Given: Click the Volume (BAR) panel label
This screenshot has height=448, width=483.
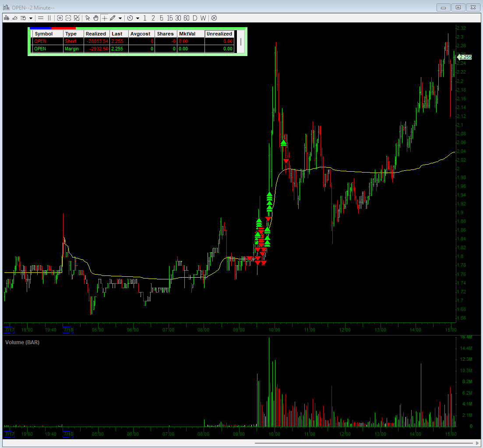Looking at the screenshot, I should [22, 342].
